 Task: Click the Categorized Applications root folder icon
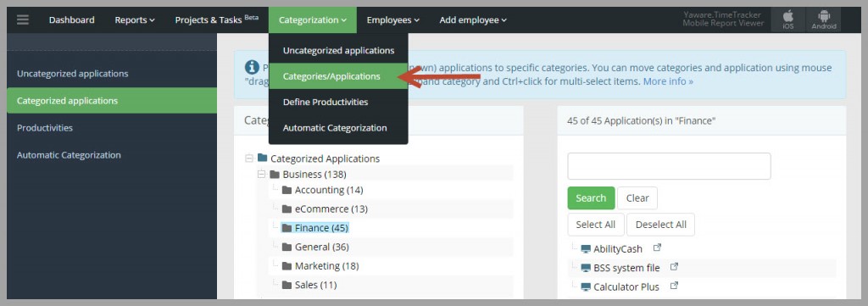pyautogui.click(x=263, y=159)
